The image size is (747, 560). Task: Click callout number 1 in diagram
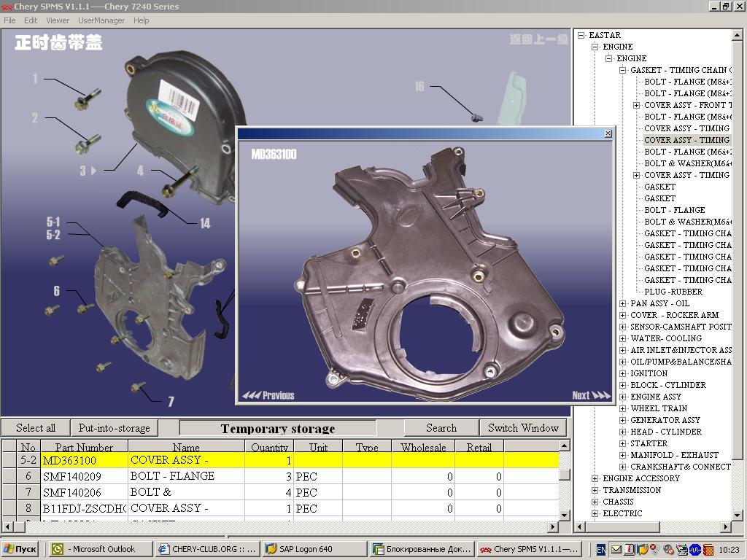tap(35, 79)
